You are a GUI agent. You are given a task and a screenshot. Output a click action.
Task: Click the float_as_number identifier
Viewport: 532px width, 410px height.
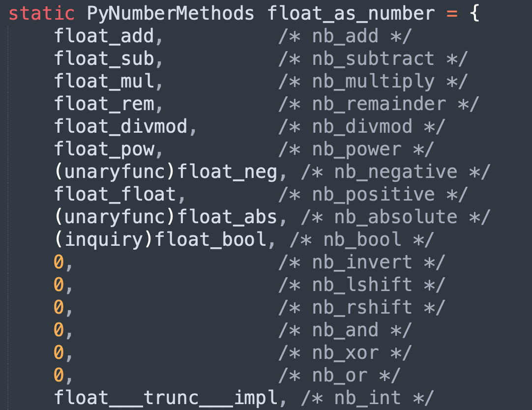[x=351, y=14]
